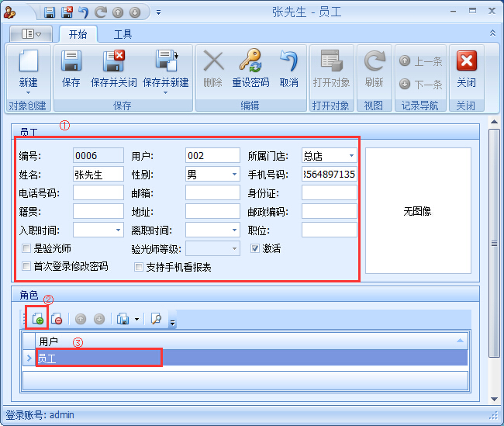Click the 刷新 refresh button
This screenshot has width=504, height=426.
[375, 69]
